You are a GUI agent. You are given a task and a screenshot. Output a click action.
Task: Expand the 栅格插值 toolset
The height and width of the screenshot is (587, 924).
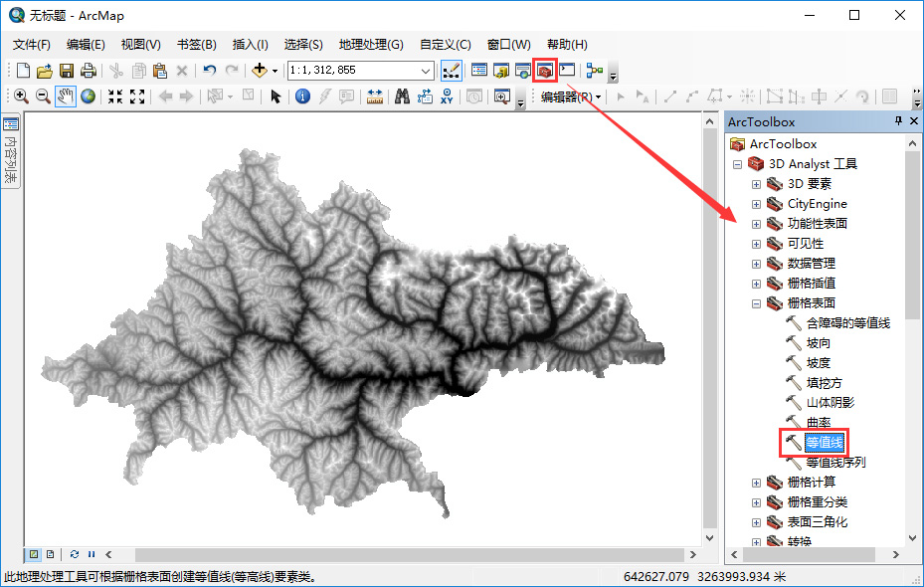tap(756, 284)
